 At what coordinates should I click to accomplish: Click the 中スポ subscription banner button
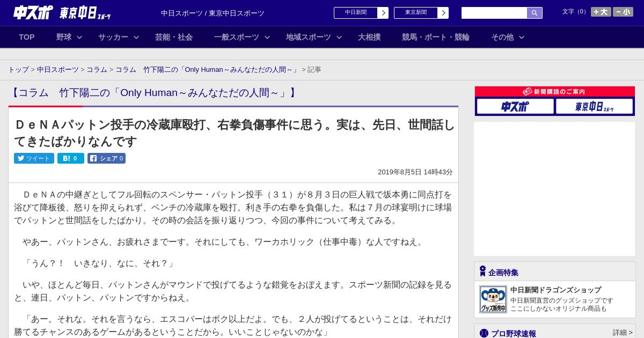pos(515,106)
